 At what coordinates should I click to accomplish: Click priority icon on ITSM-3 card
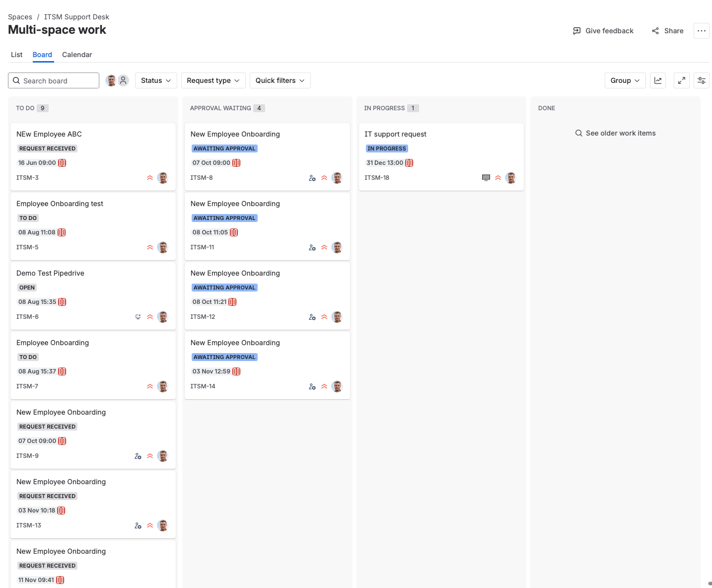tap(150, 178)
